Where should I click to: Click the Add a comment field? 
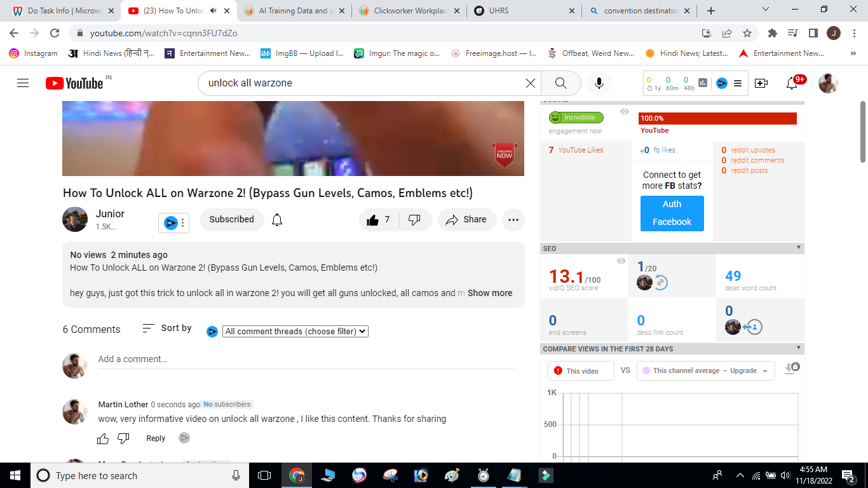click(306, 360)
